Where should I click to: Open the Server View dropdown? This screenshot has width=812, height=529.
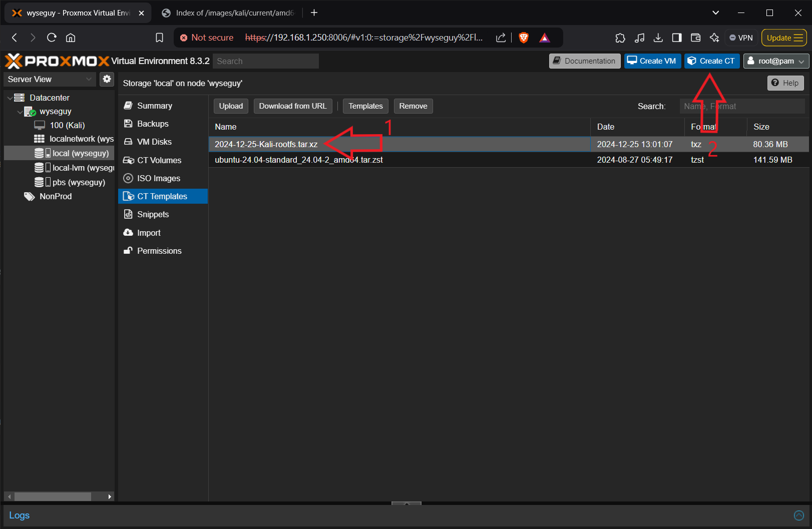click(49, 79)
